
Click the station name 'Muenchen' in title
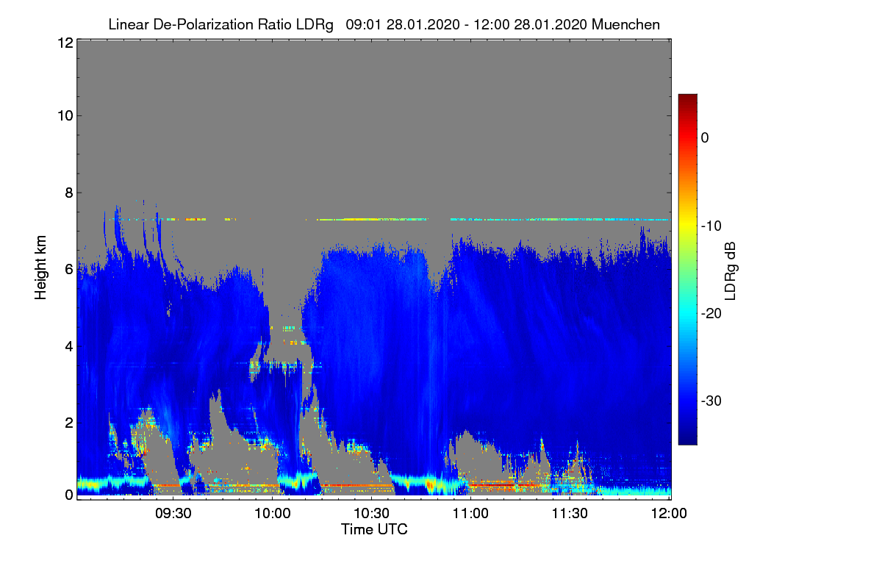[625, 24]
